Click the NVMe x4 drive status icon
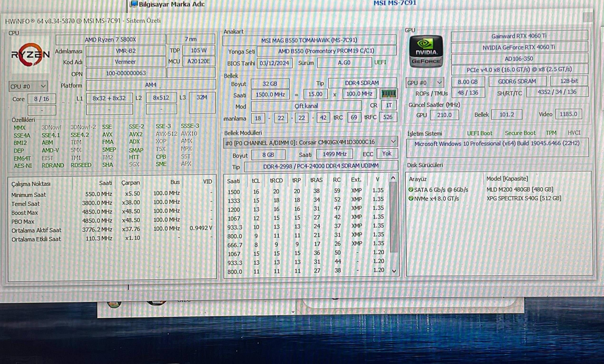604x364 pixels. (411, 199)
